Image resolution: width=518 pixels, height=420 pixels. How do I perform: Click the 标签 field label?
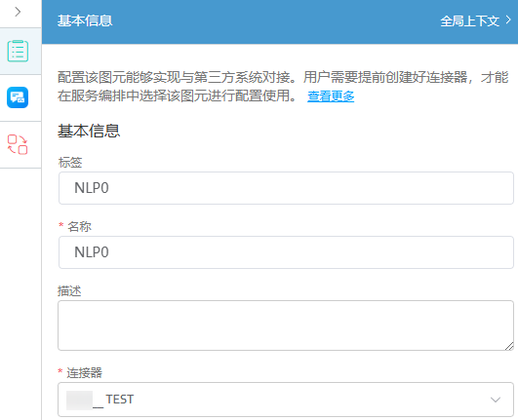coord(70,163)
